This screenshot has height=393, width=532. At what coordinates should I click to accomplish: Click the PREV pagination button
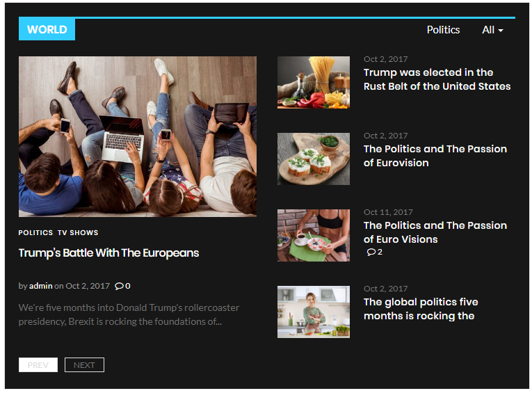click(x=38, y=365)
